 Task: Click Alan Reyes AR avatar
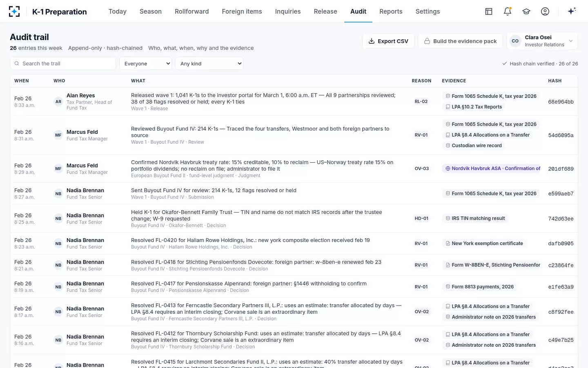coord(58,101)
